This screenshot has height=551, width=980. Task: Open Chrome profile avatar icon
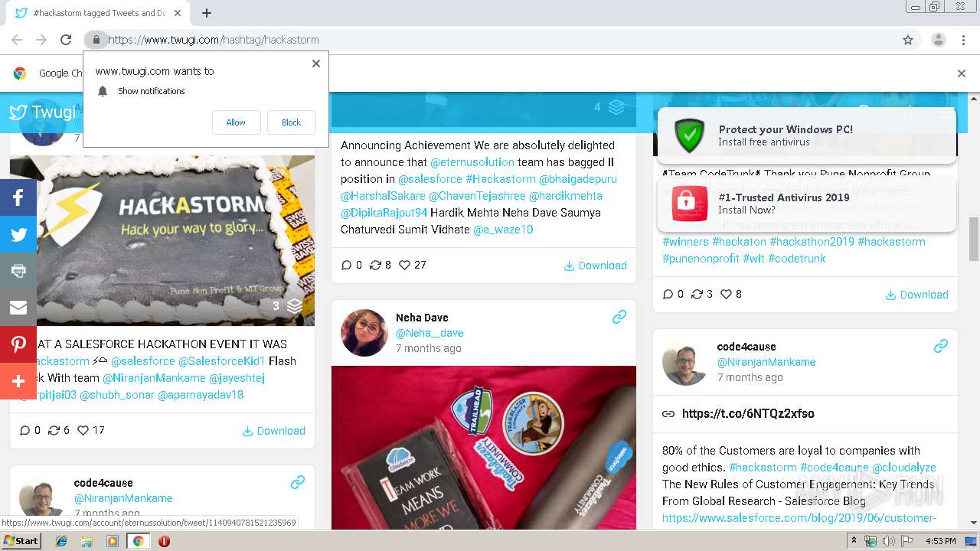coord(938,40)
